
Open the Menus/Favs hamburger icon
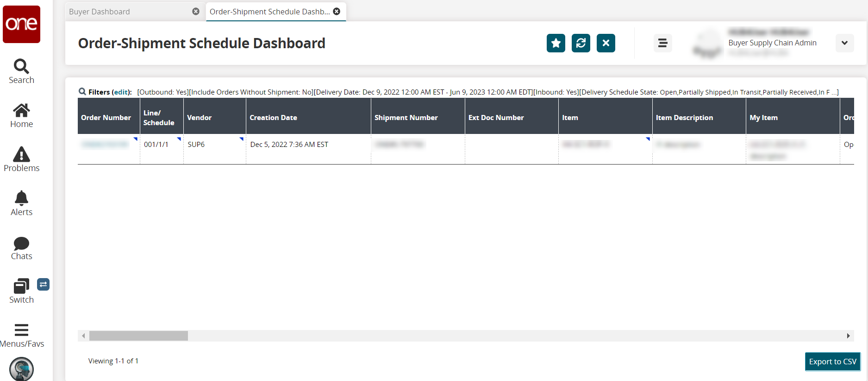(21, 330)
